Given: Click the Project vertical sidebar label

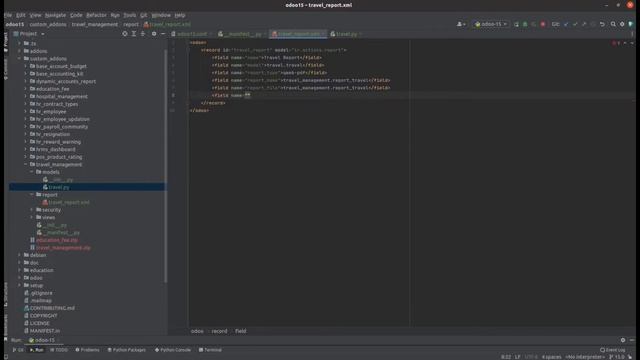Looking at the screenshot, I should tap(6, 42).
